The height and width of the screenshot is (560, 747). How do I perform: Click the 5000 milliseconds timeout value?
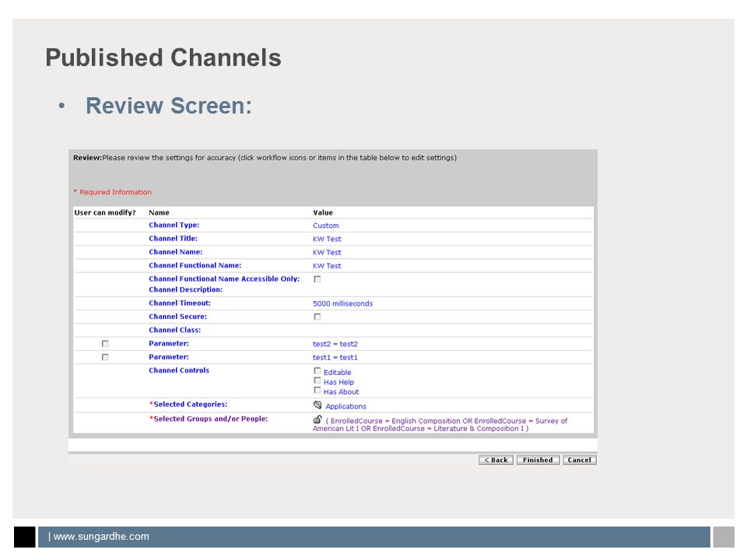click(x=342, y=304)
